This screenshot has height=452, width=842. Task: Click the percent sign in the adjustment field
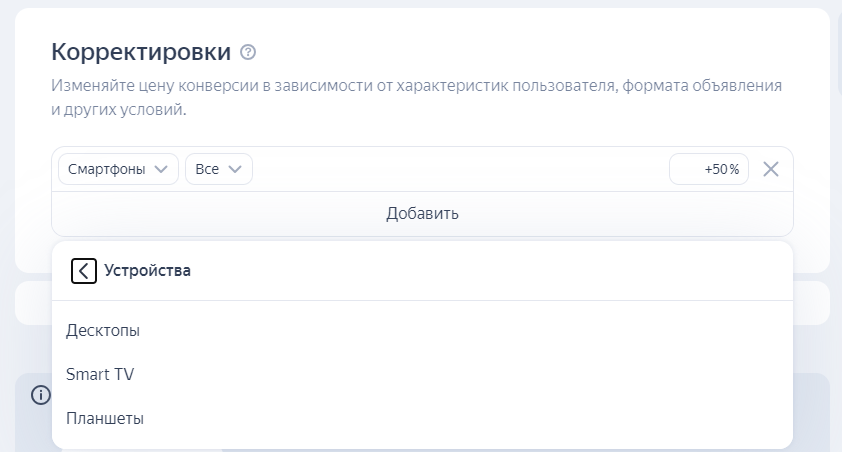734,170
